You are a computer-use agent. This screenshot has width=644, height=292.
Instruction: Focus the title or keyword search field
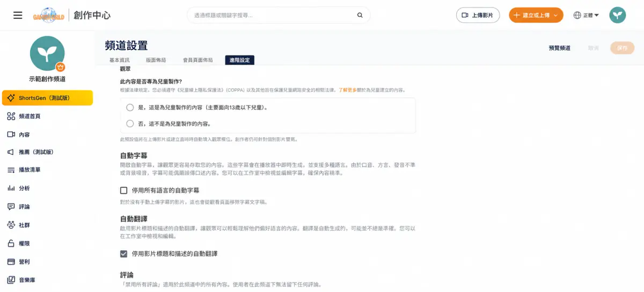279,15
